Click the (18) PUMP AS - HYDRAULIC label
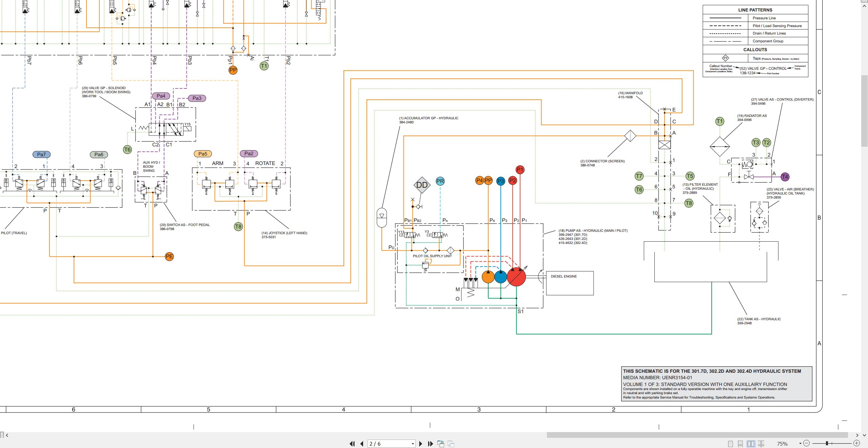This screenshot has width=868, height=448. pos(593,231)
